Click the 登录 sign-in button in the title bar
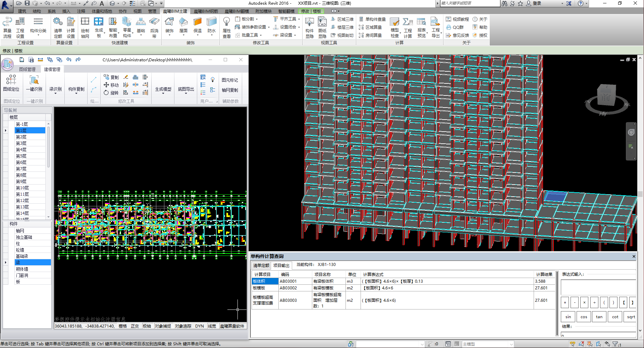Image resolution: width=644 pixels, height=348 pixels. (x=534, y=3)
